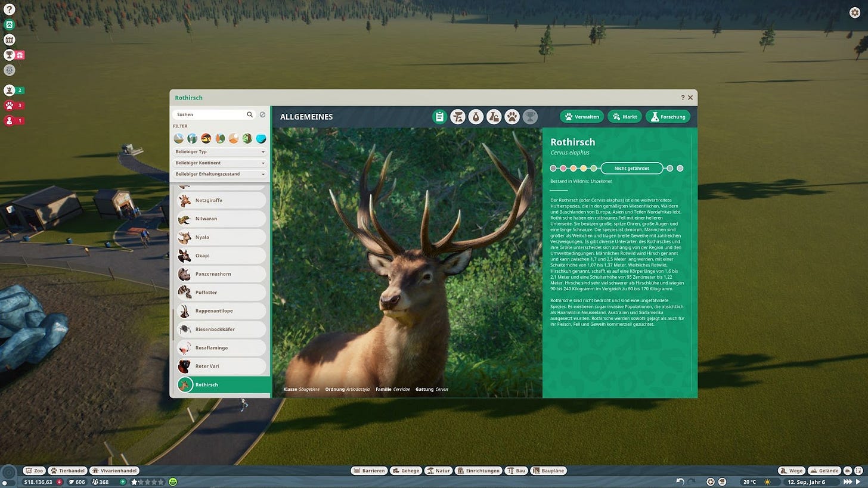Open the panel help question mark

683,98
